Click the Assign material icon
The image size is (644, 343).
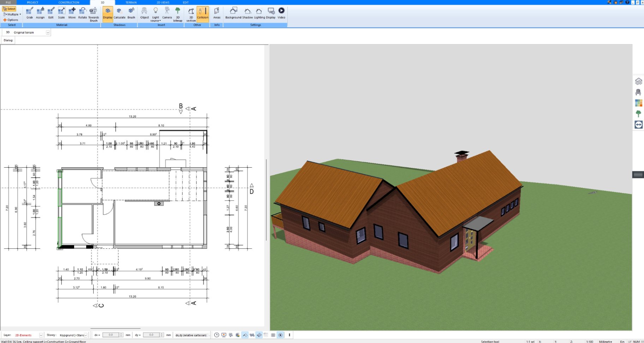tap(40, 13)
